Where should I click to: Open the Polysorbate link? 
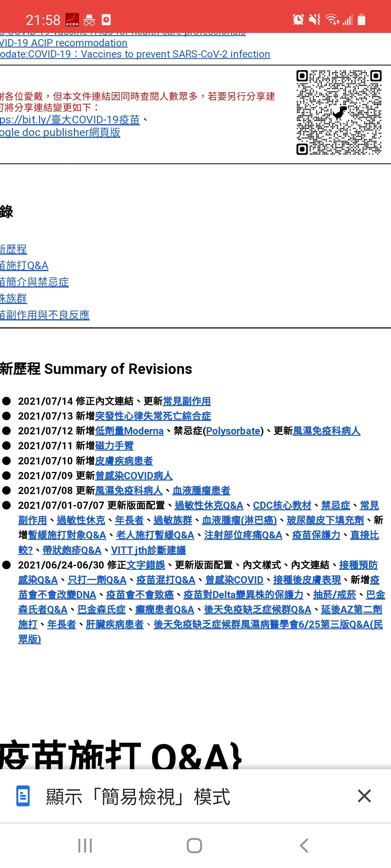pos(233,431)
